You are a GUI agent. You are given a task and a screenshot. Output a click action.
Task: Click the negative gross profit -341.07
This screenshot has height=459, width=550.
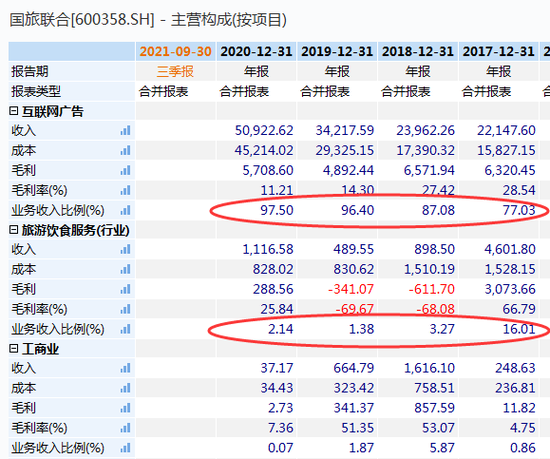point(351,289)
